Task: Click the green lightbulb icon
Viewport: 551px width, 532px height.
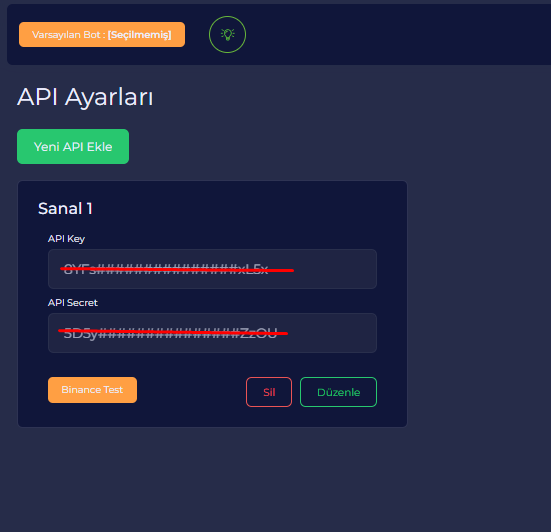Action: [227, 34]
